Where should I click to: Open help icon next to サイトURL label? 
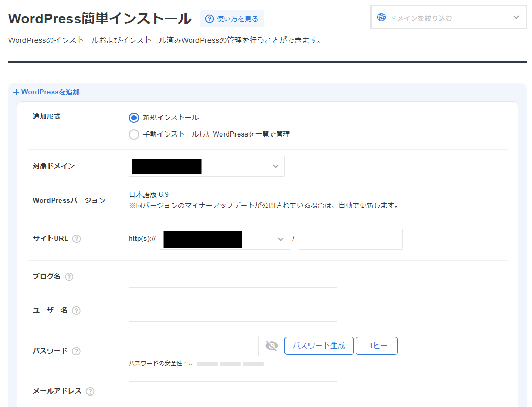(76, 238)
